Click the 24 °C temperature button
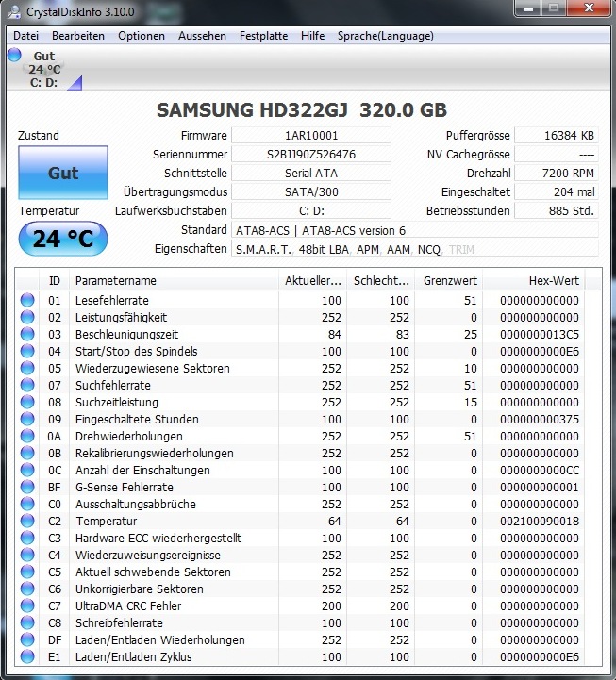Viewport: 616px width, 680px height. pos(63,239)
